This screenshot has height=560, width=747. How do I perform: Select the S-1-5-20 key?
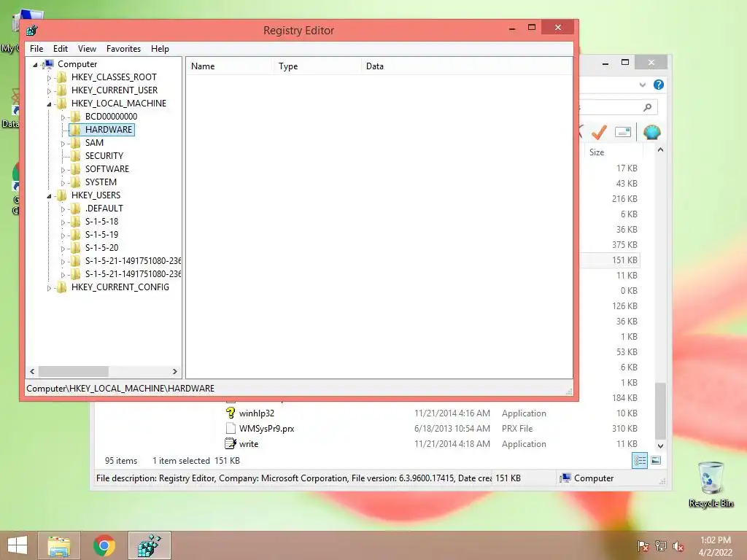(x=101, y=248)
